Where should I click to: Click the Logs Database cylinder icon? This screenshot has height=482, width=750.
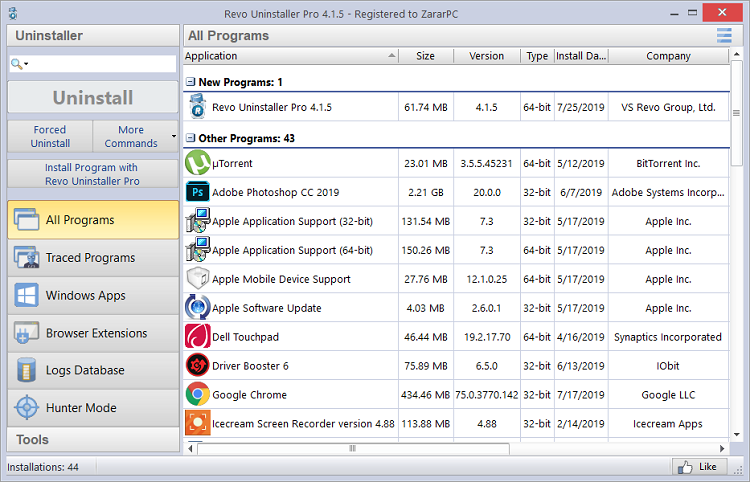tap(26, 370)
